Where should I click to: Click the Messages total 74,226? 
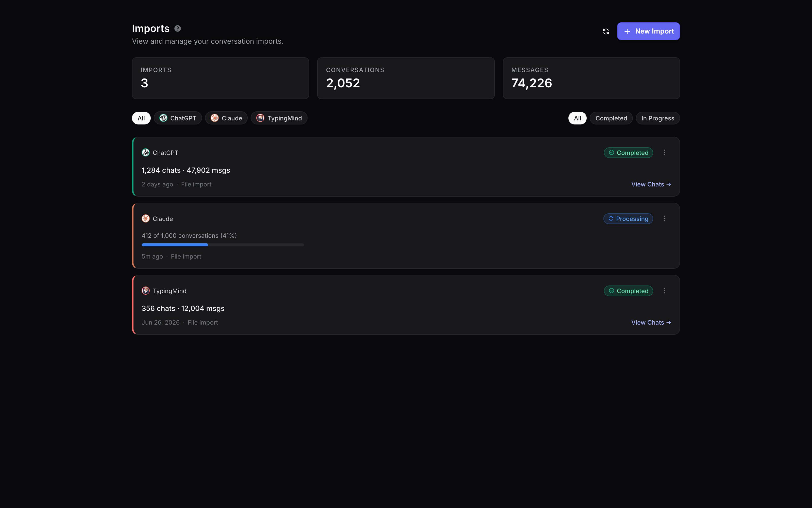(x=532, y=83)
